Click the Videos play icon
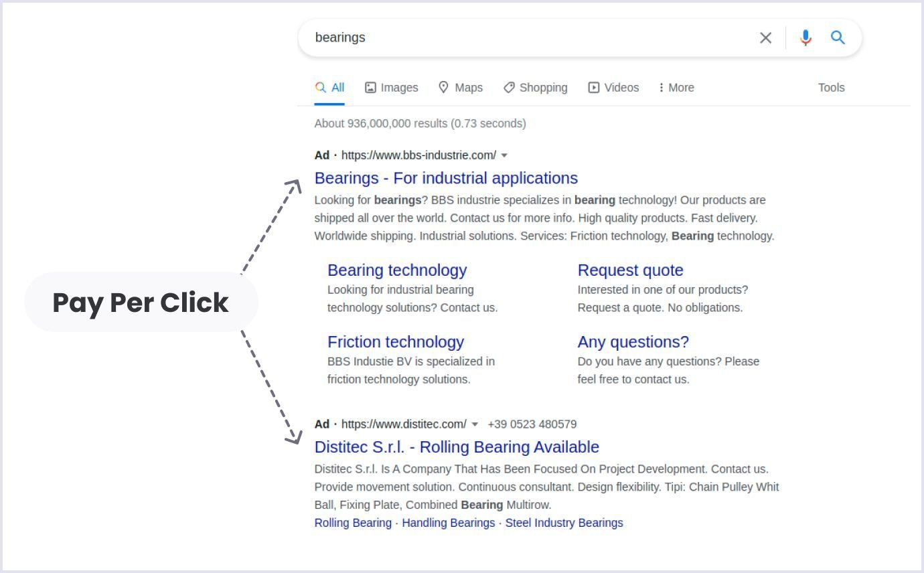Image resolution: width=924 pixels, height=573 pixels. [594, 88]
